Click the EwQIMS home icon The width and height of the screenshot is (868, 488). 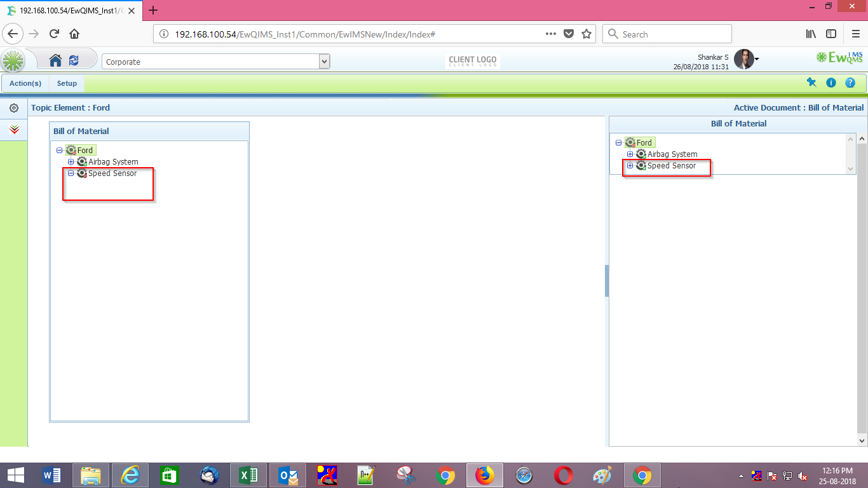(x=56, y=60)
